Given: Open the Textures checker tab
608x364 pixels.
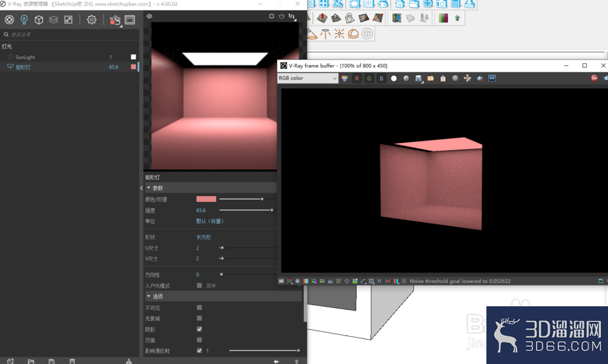Looking at the screenshot, I should [68, 20].
